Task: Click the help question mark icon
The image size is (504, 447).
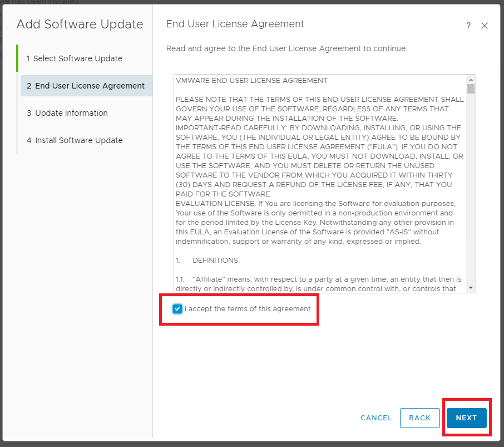Action: tap(468, 26)
